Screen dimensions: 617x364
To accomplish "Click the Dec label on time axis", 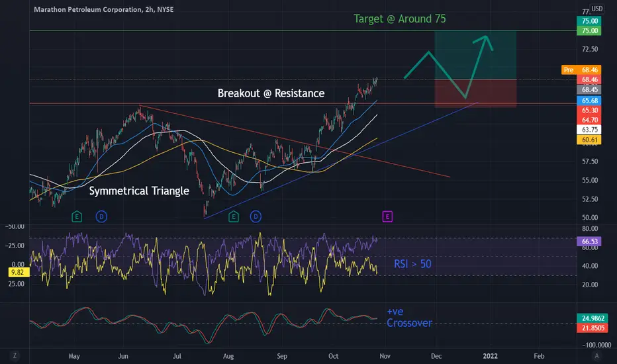I will click(436, 356).
